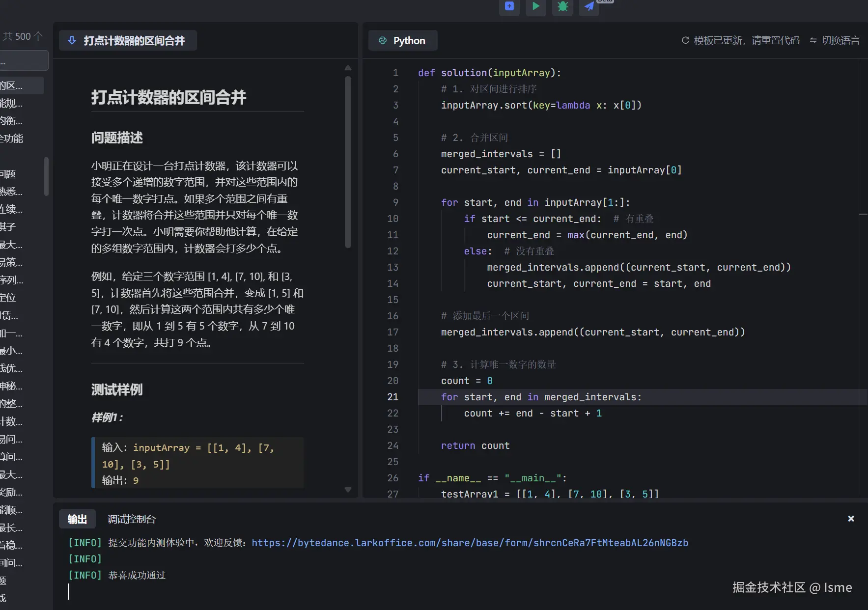Open the 打点计数器的区间合并 problem tab
The width and height of the screenshot is (868, 610).
[128, 40]
